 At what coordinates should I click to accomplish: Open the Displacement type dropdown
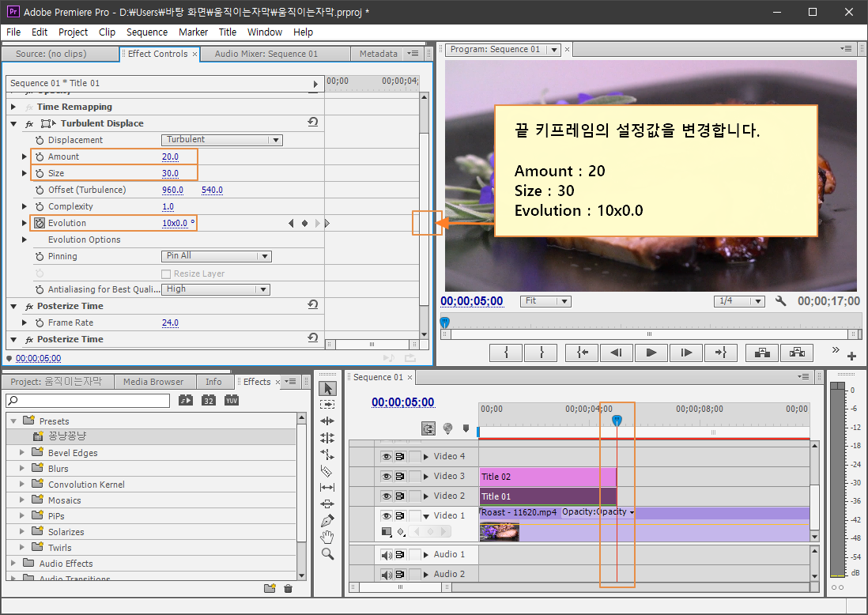tap(221, 139)
